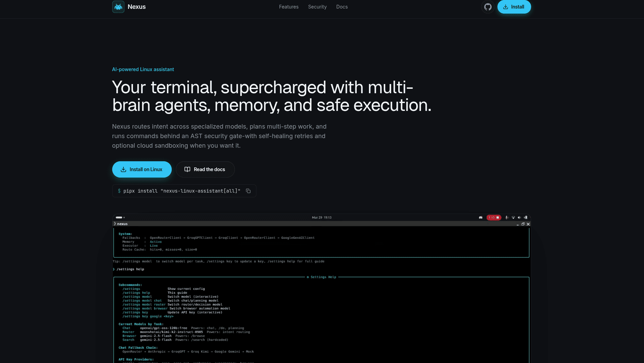Click "hits=0, misses=0, size=0" route cache text
Screen dimensions: 644x363
click(x=173, y=250)
